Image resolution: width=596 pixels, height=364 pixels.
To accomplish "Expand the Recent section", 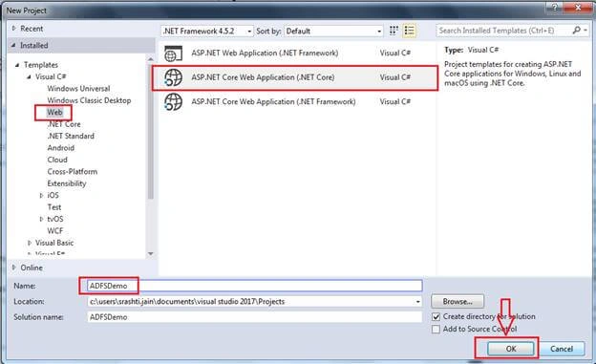I will tap(14, 29).
